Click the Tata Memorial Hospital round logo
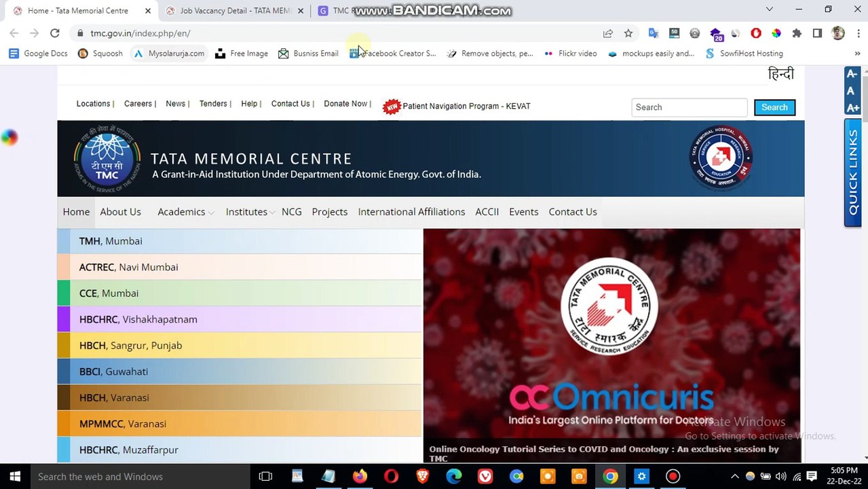Screen dimensions: 868x489 tap(721, 158)
